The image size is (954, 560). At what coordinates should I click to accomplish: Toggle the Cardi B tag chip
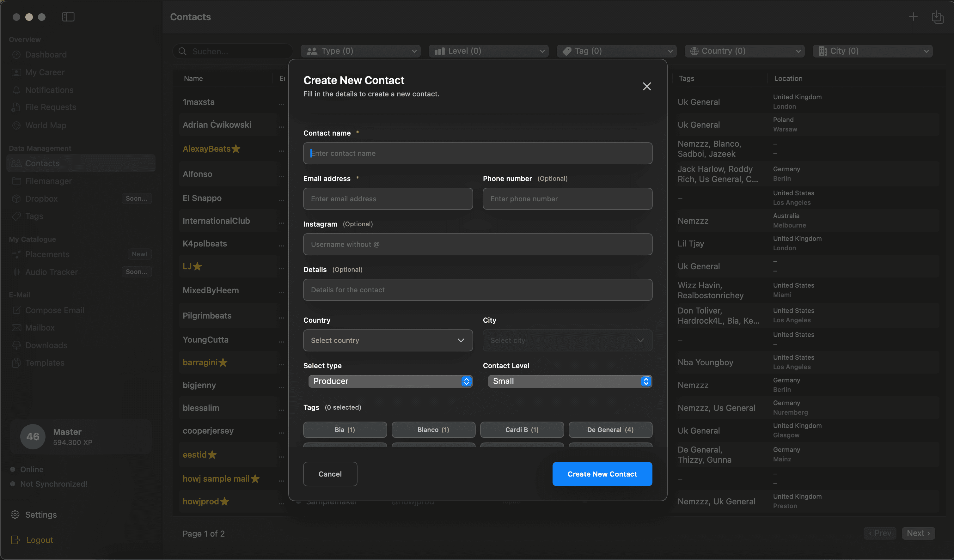522,429
